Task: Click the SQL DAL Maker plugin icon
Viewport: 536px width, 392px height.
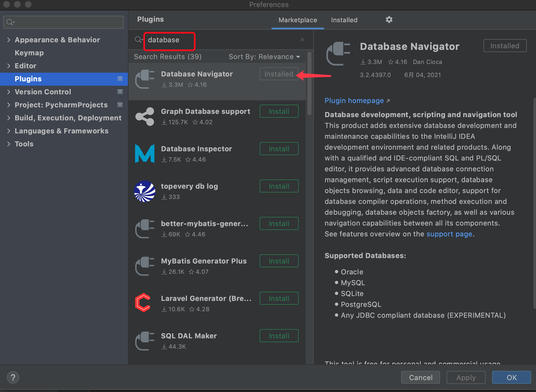Action: (144, 341)
